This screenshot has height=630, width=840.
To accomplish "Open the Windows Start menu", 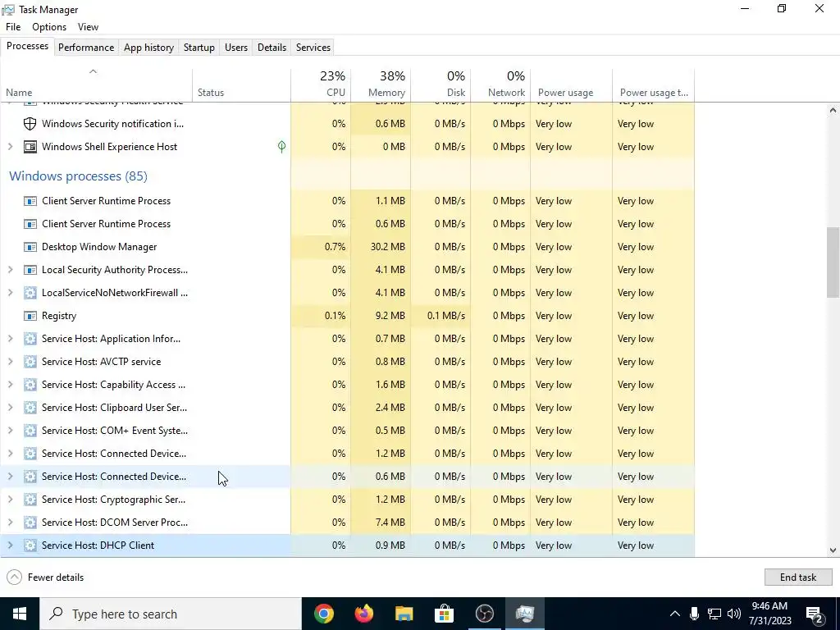I will (20, 614).
